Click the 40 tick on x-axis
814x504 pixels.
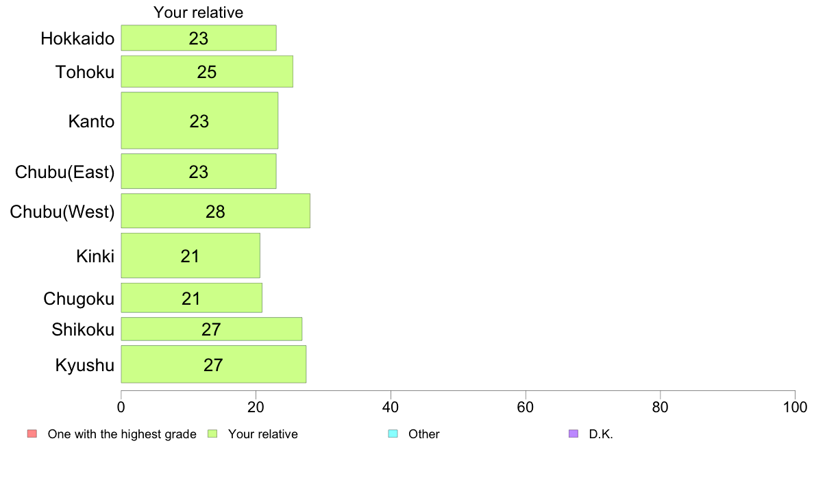(391, 407)
